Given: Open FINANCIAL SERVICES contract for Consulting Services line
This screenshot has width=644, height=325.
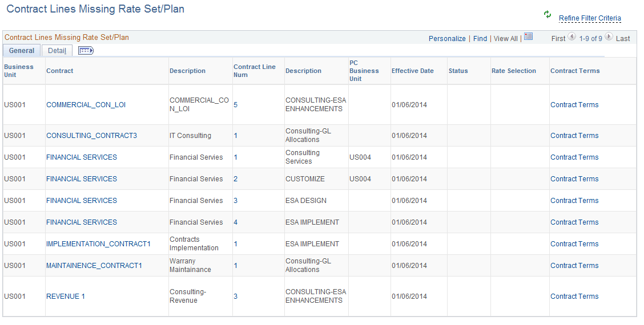Looking at the screenshot, I should click(x=81, y=157).
